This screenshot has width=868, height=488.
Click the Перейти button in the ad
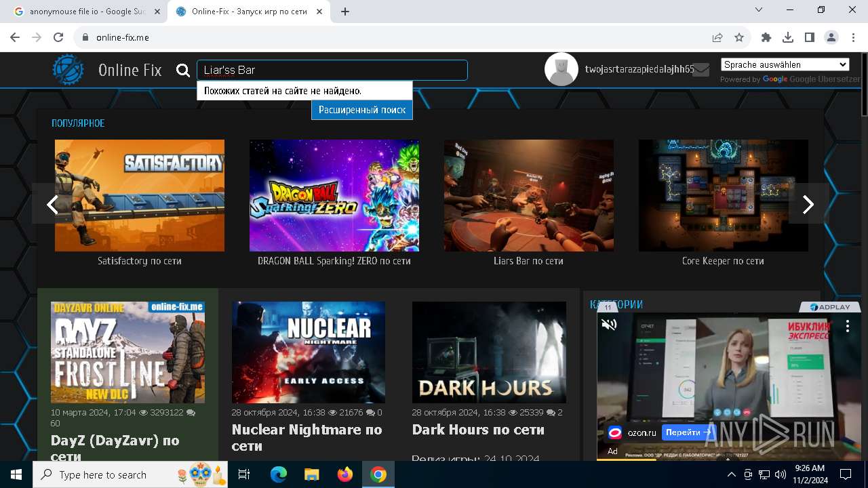[688, 432]
